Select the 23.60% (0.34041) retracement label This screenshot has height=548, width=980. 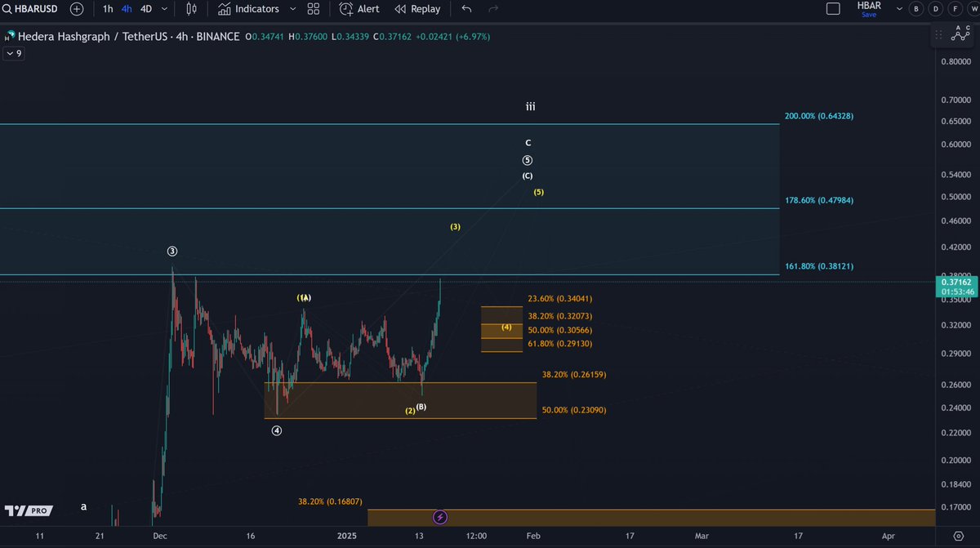(x=559, y=299)
